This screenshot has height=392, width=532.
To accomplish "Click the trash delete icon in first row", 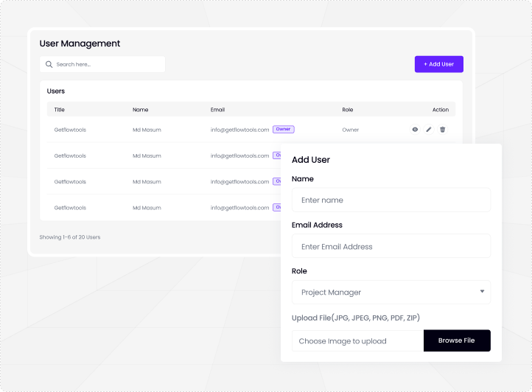I will 443,129.
